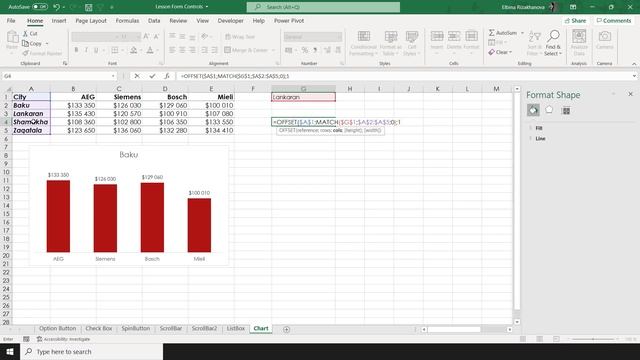Toggle Underline formatting
This screenshot has width=640, height=360.
pos(96,50)
